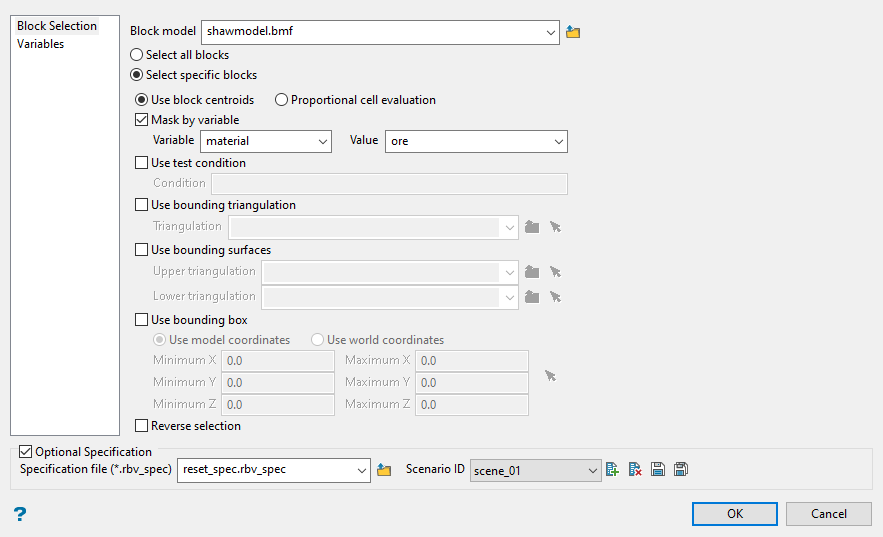Open help via question mark icon

tap(19, 514)
